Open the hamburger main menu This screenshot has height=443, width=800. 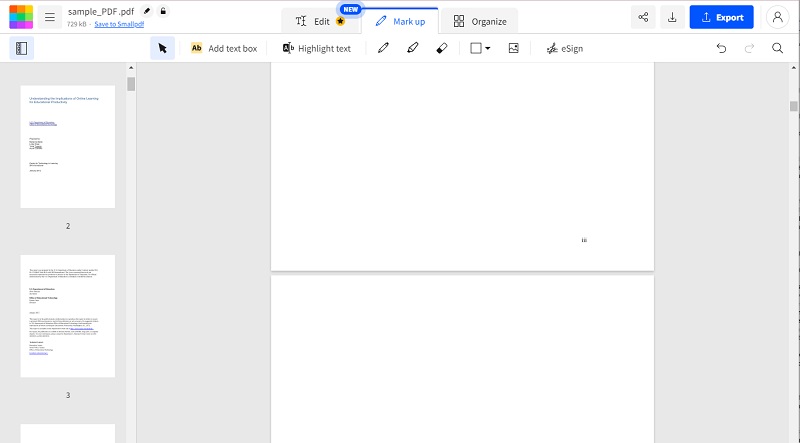click(49, 17)
